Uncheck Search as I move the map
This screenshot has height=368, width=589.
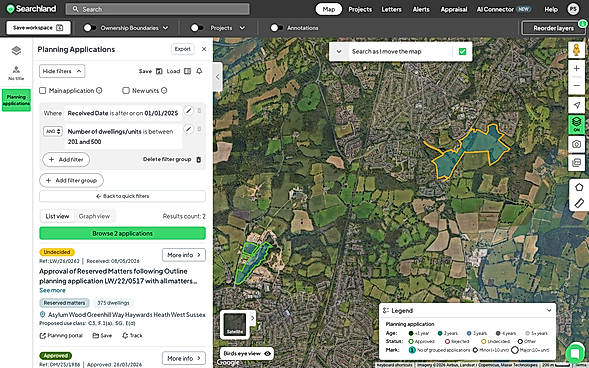[x=462, y=51]
